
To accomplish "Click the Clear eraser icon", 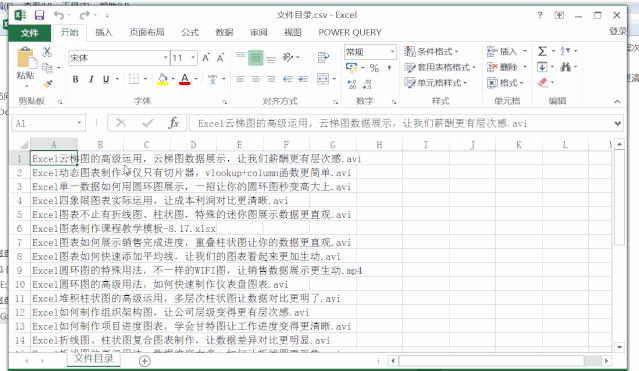I will [543, 83].
